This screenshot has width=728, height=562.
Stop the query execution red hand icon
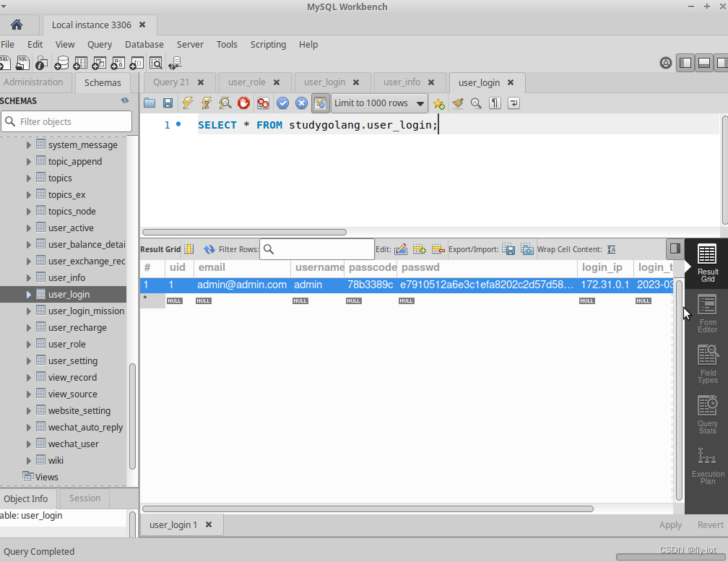[244, 103]
